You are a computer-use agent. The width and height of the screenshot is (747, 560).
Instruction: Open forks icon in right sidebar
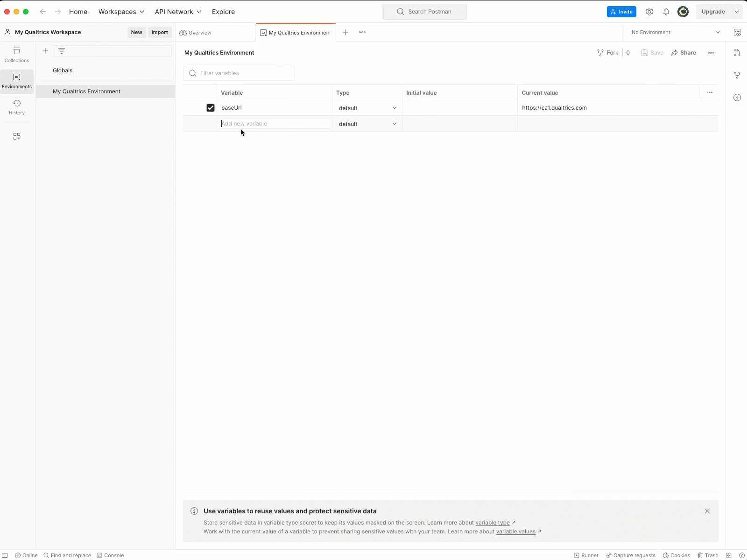point(737,75)
